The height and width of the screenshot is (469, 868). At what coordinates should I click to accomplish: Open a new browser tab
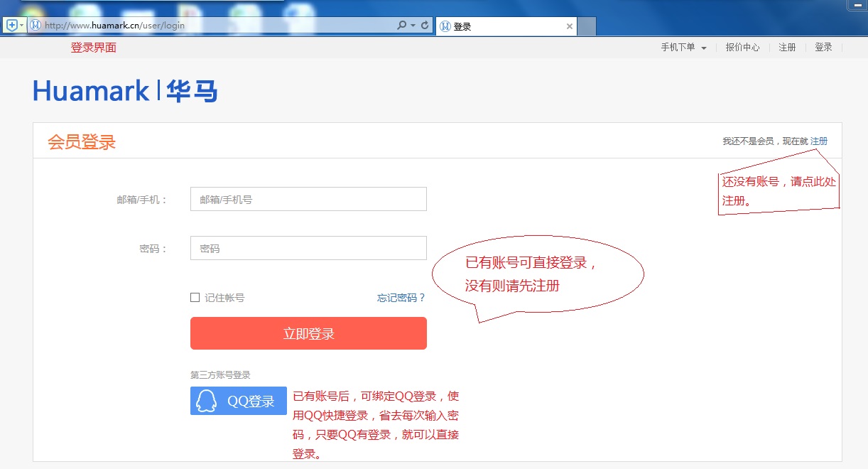pos(587,27)
